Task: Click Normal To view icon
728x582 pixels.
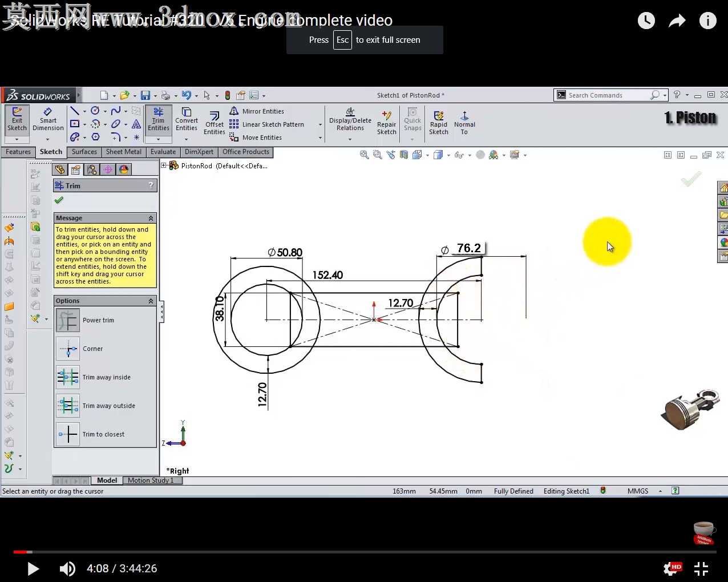Action: coord(464,123)
